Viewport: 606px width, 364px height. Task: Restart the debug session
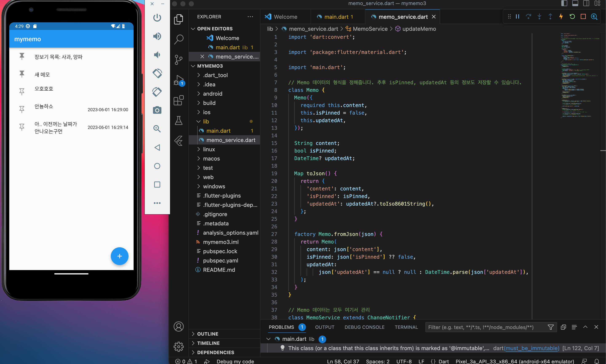click(x=572, y=16)
